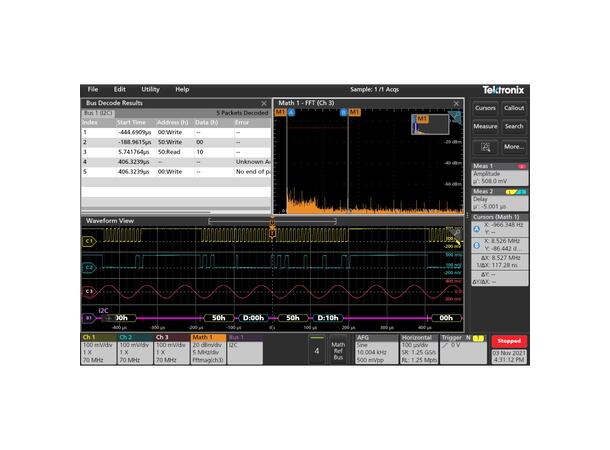610x450 pixels.
Task: Open the Help menu
Action: coord(182,89)
